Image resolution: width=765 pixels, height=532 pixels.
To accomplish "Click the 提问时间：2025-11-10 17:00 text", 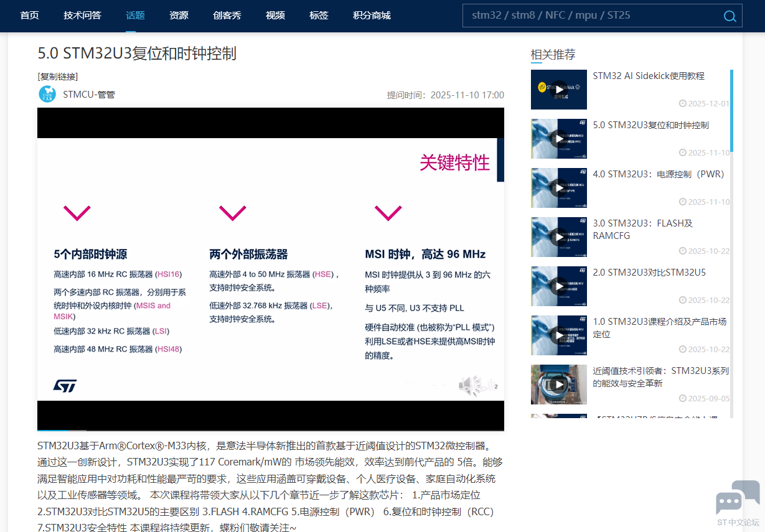I will (x=446, y=95).
